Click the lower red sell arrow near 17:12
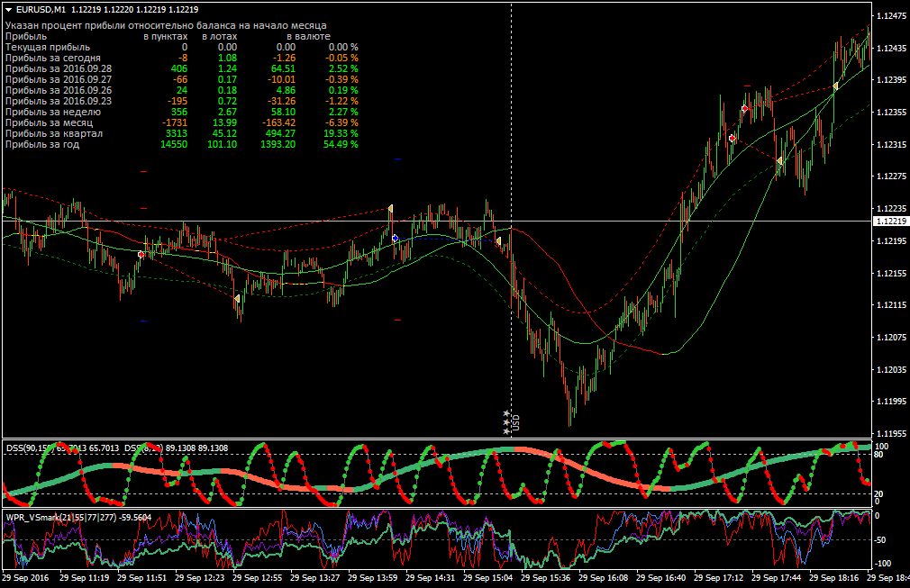Viewport: 910px width, 588px height. pos(733,138)
